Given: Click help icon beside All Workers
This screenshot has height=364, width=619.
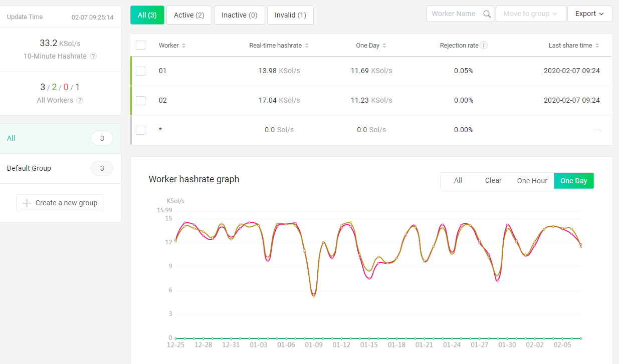Looking at the screenshot, I should [80, 100].
